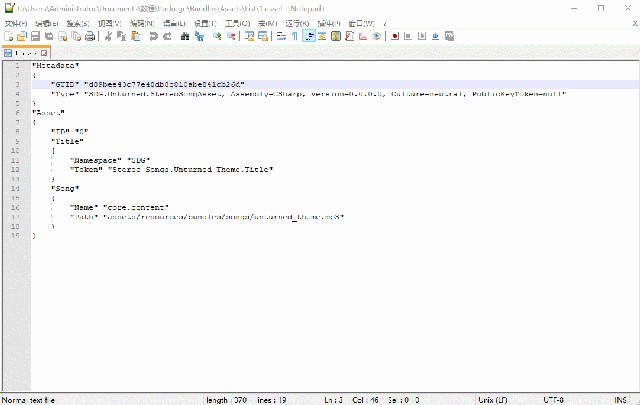Click the Save file toolbar icon
The width and height of the screenshot is (640, 405).
tap(34, 36)
